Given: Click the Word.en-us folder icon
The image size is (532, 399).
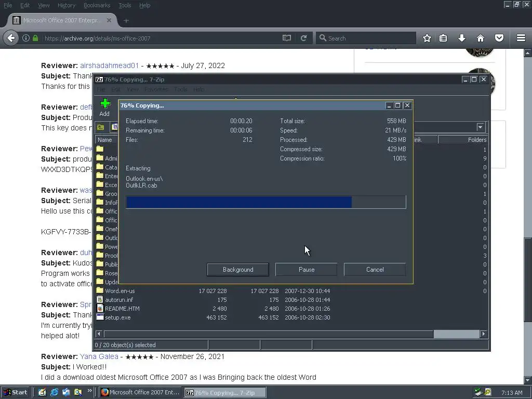Looking at the screenshot, I should tap(100, 291).
